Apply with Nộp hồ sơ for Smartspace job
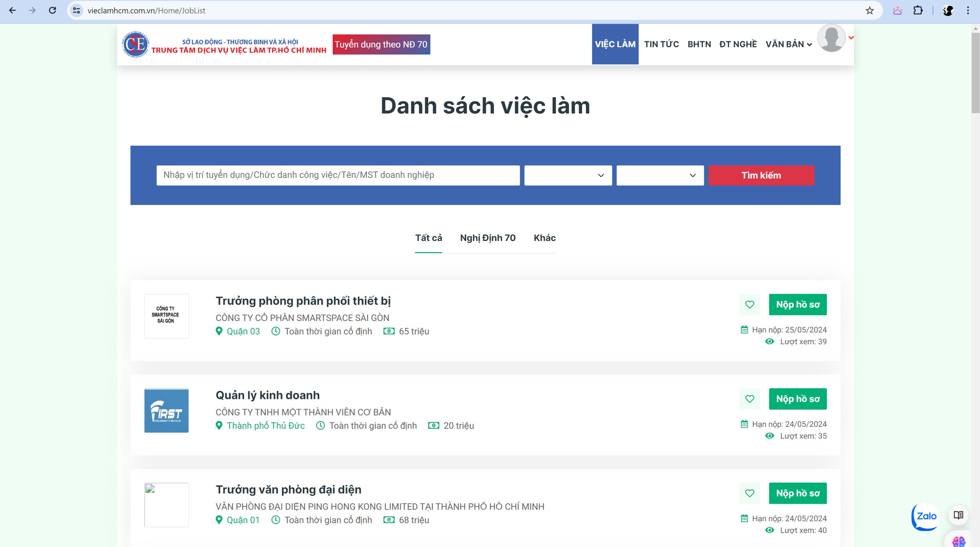This screenshot has height=547, width=980. pyautogui.click(x=798, y=304)
